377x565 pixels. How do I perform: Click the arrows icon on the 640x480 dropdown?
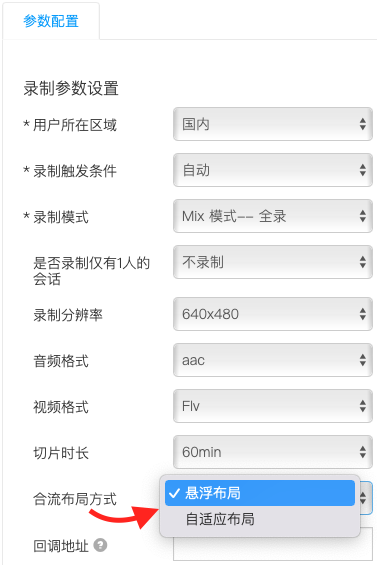(363, 314)
